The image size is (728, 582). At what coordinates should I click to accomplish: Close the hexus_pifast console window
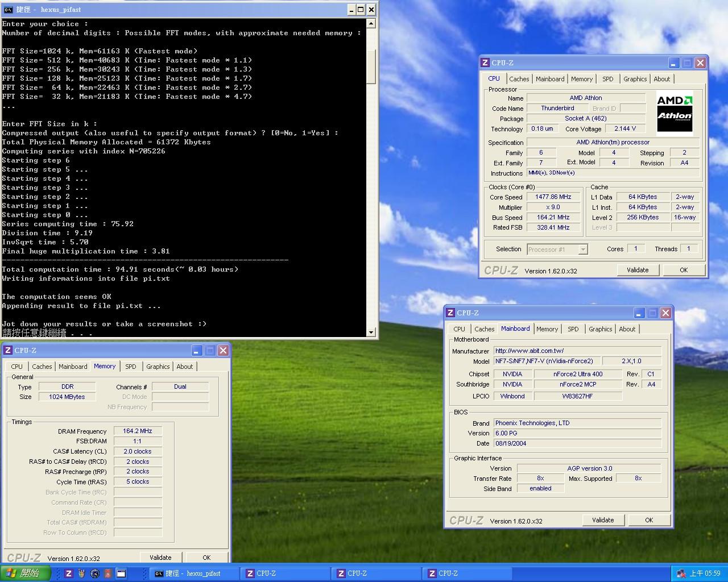tap(371, 9)
